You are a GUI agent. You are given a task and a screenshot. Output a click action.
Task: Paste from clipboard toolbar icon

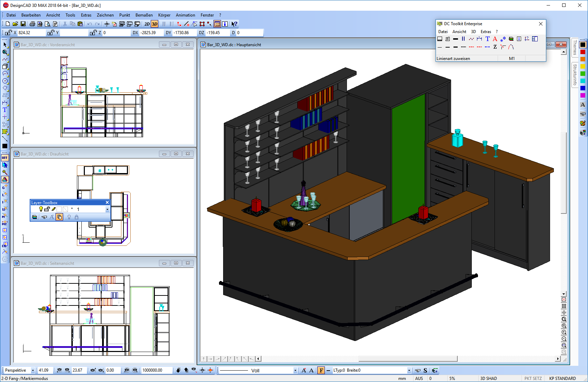tap(80, 24)
